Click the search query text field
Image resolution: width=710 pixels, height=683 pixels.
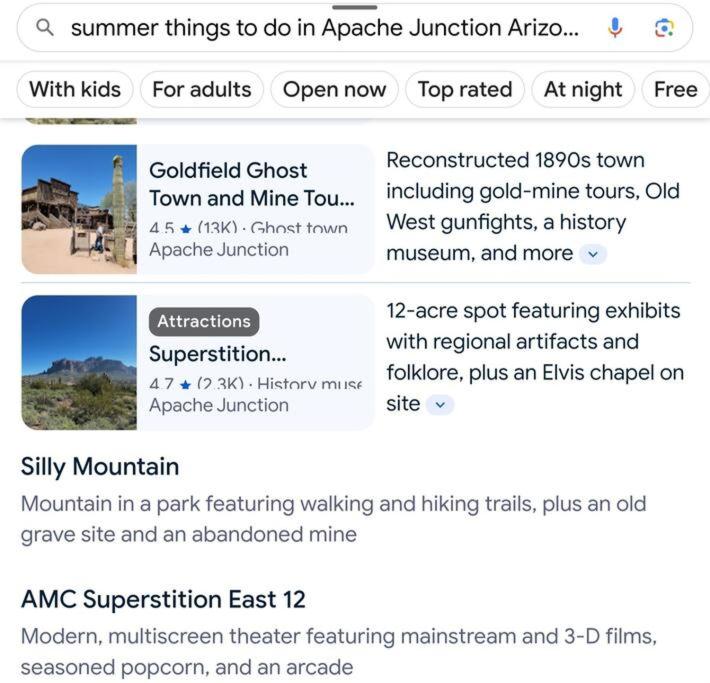[x=325, y=28]
